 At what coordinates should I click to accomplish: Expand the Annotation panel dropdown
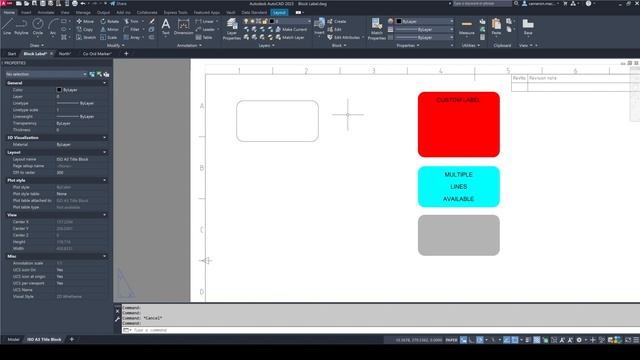[189, 45]
